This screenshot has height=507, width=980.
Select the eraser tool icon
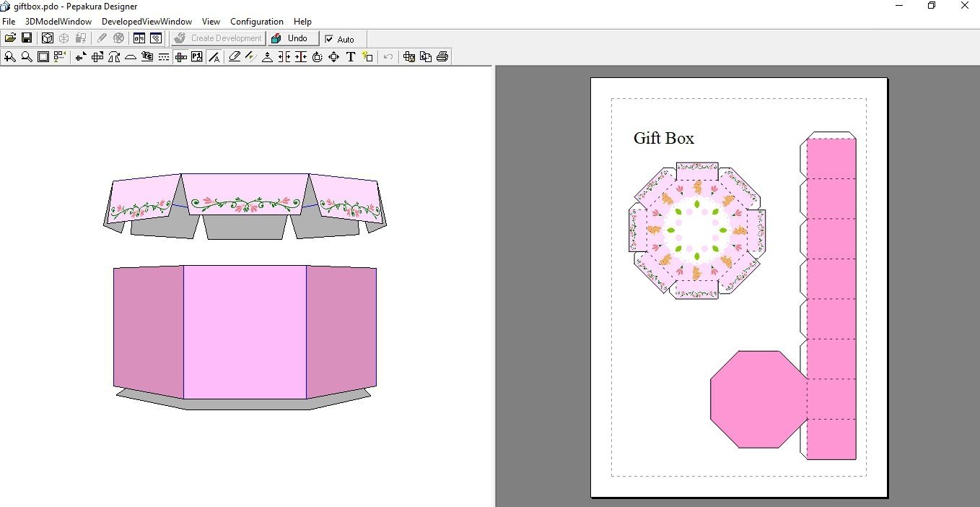tap(235, 56)
